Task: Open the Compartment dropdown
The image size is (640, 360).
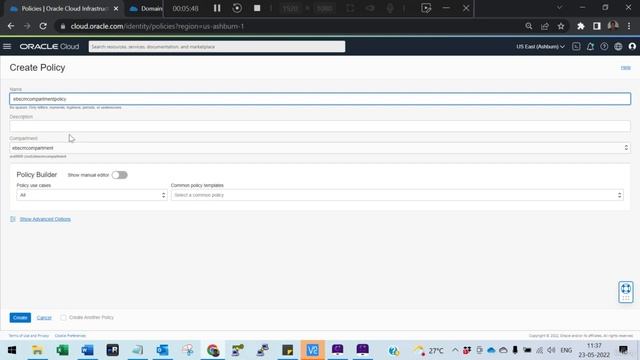Action: pos(320,148)
